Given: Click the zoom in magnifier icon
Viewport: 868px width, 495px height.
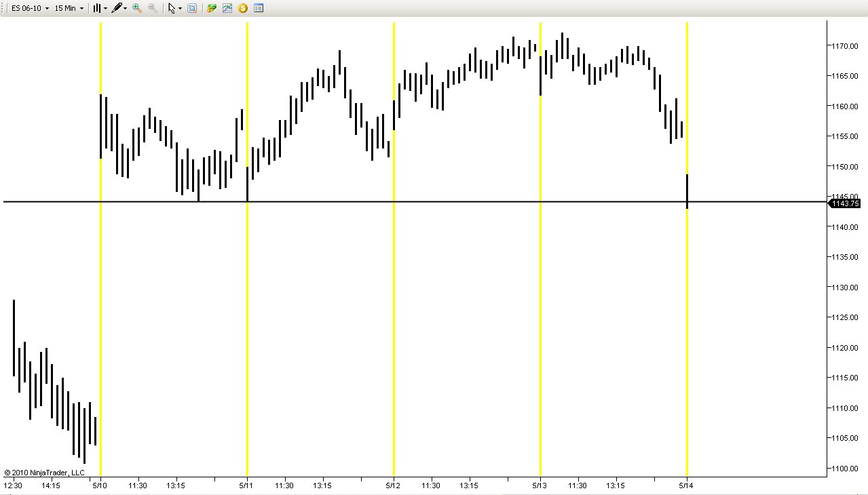Looking at the screenshot, I should pos(137,8).
